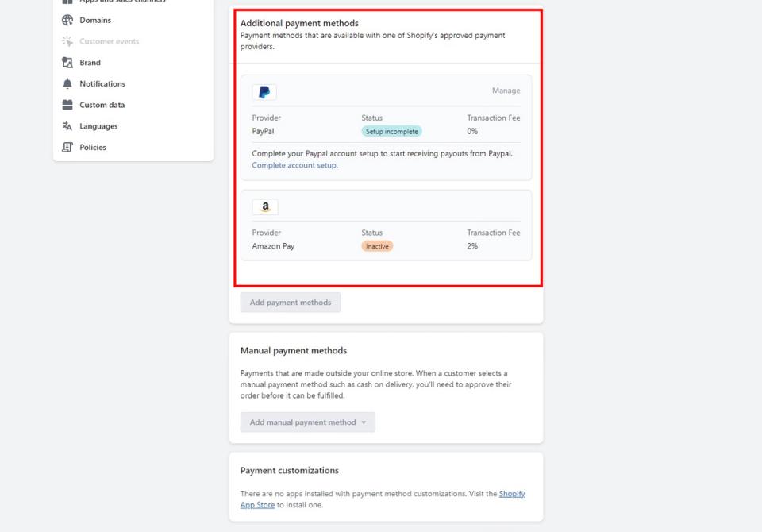
Task: Click the Customer events sparkle icon
Action: pyautogui.click(x=67, y=41)
